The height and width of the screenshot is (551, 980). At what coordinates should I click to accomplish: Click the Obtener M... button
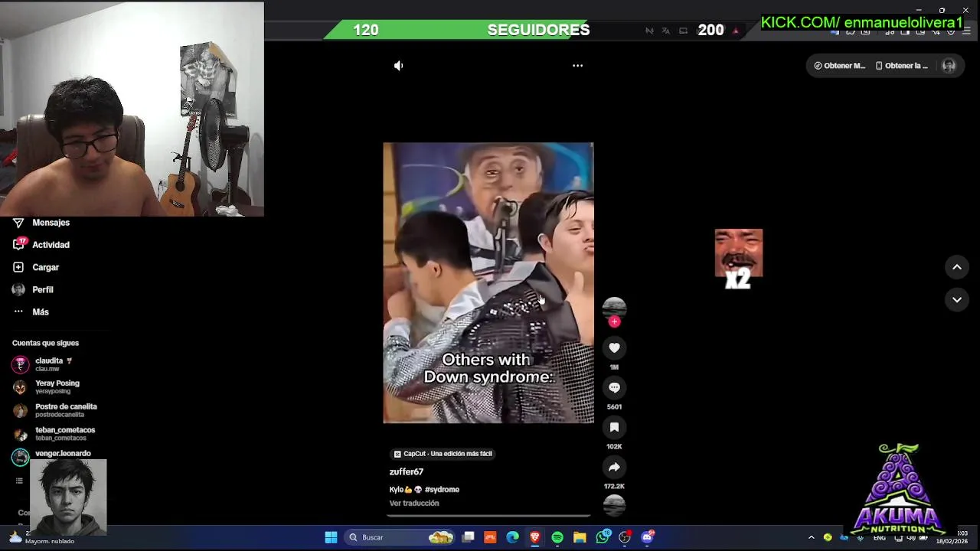pyautogui.click(x=839, y=66)
